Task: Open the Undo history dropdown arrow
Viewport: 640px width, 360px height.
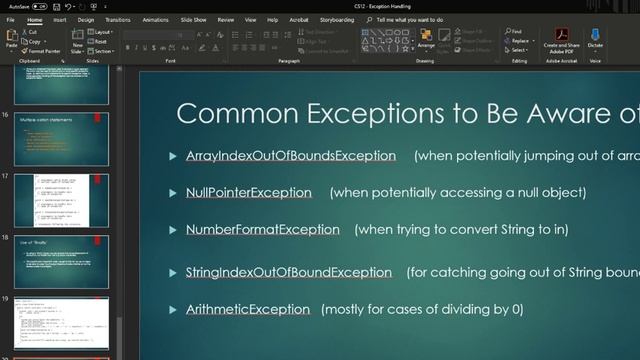Action: pos(74,7)
